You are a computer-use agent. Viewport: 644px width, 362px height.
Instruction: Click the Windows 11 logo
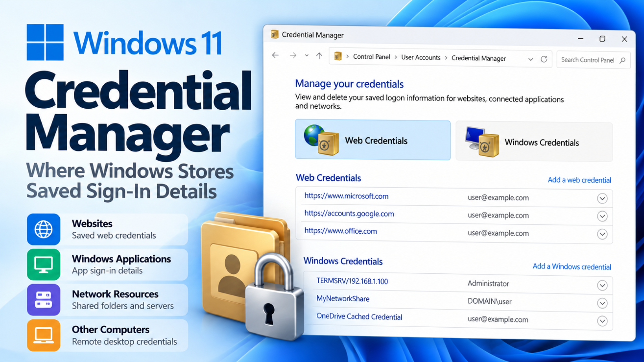tap(45, 42)
